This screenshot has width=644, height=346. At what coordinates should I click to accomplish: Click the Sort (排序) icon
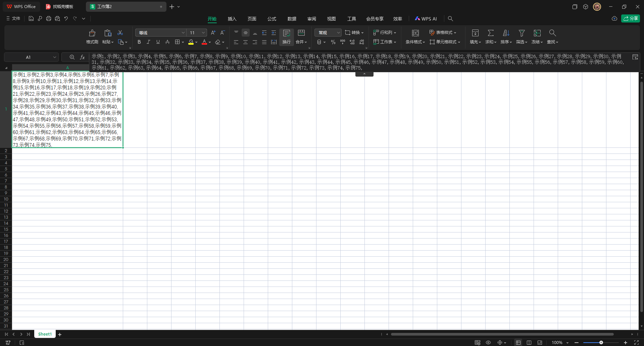pyautogui.click(x=506, y=33)
